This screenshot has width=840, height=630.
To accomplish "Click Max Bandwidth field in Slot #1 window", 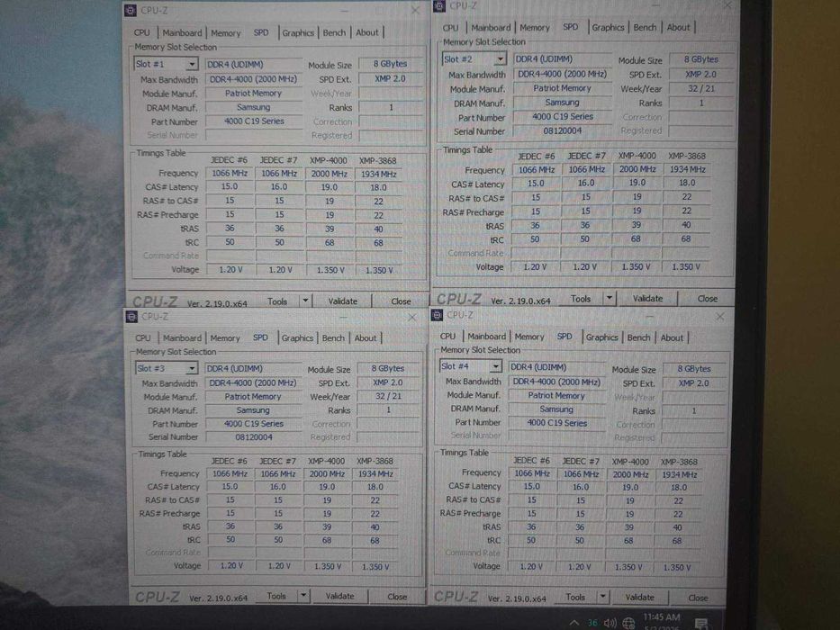I will (253, 79).
